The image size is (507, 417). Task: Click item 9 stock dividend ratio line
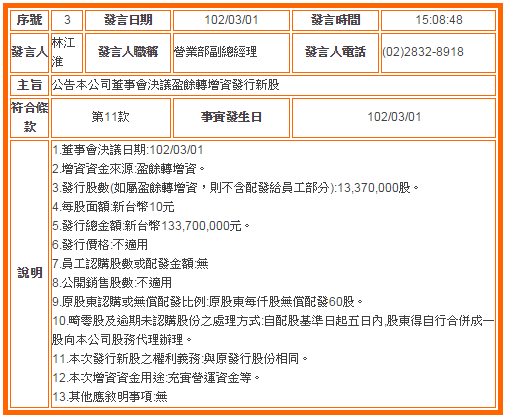tap(207, 302)
